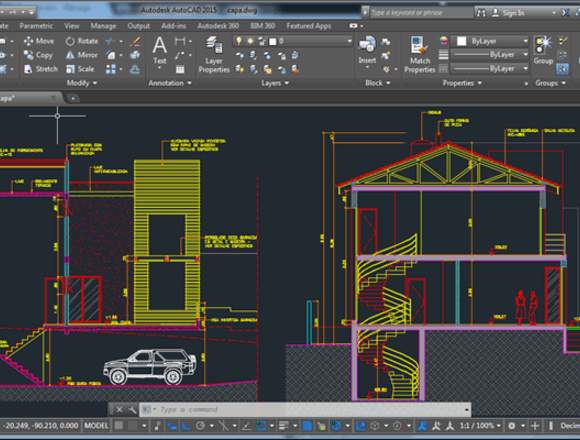Toggle the layer on/off lightbulb

coord(239,41)
